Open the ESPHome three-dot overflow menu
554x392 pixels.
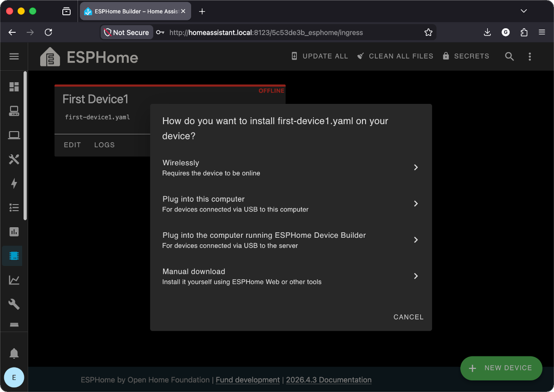[x=530, y=56]
